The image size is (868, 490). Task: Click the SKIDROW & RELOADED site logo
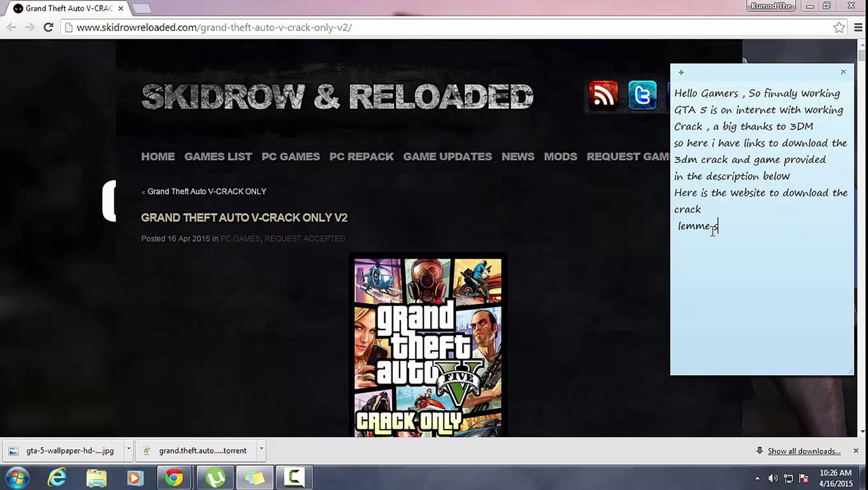click(337, 97)
